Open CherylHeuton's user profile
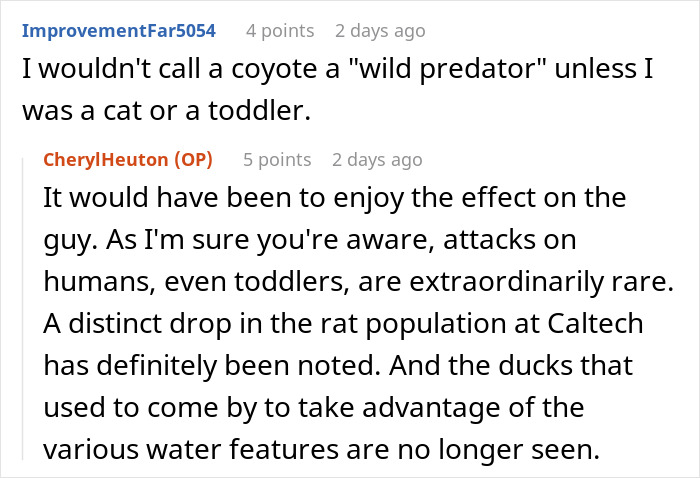Image resolution: width=700 pixels, height=478 pixels. [x=103, y=160]
